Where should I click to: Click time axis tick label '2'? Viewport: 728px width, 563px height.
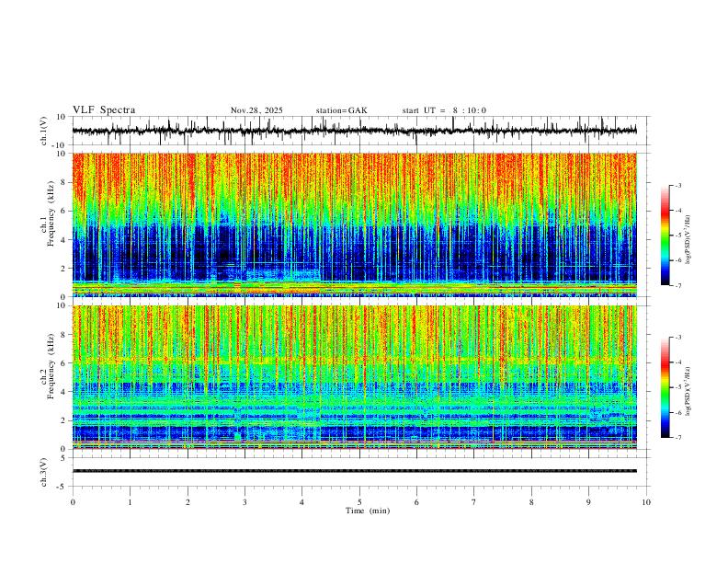pyautogui.click(x=188, y=502)
